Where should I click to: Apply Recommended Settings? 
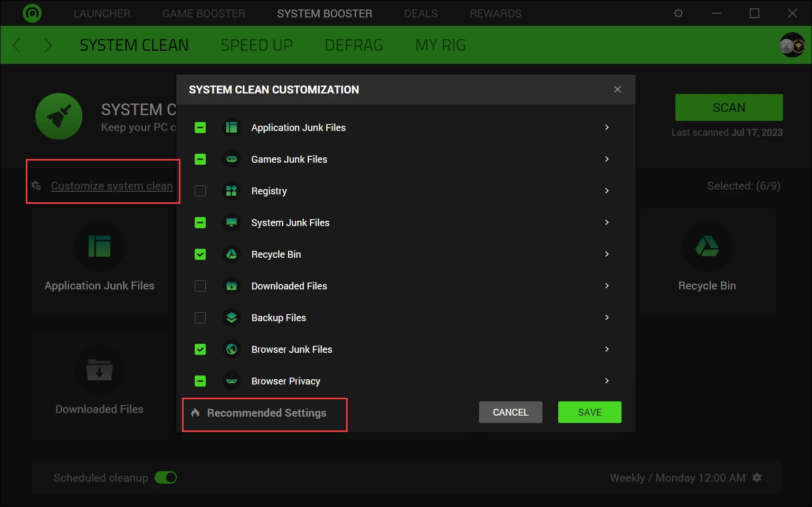point(266,413)
